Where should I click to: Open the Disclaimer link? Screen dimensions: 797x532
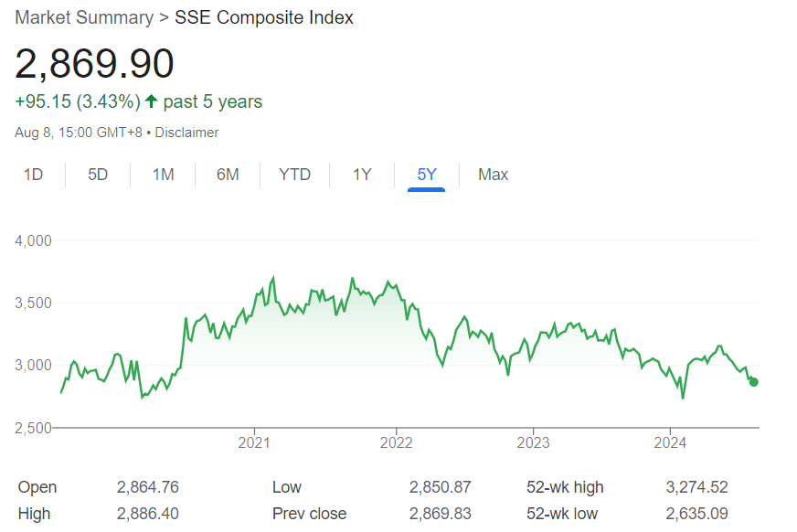point(186,132)
